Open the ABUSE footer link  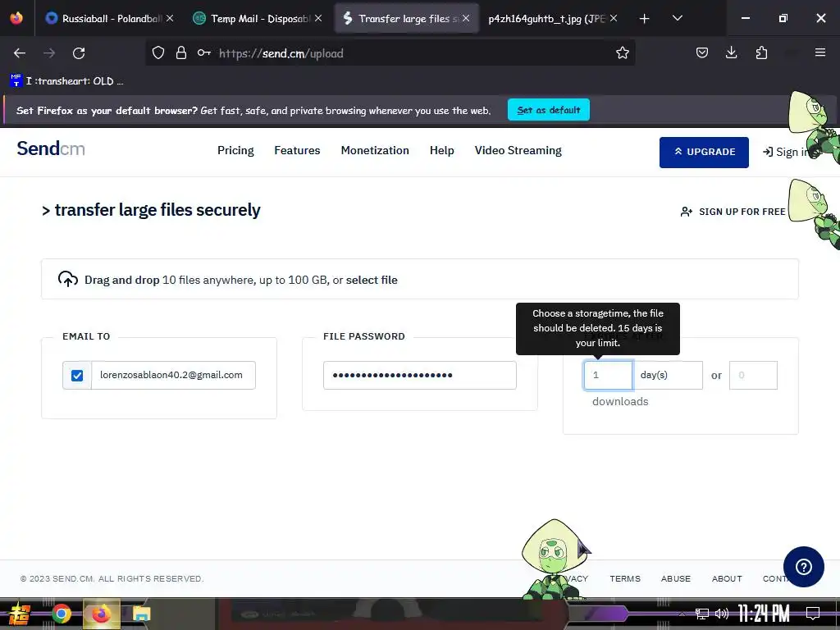(x=676, y=578)
